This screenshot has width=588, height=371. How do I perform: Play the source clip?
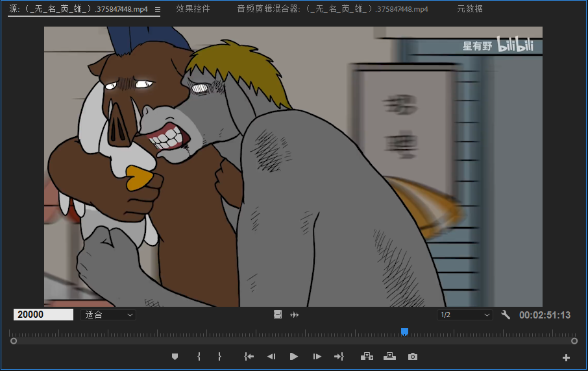point(294,357)
